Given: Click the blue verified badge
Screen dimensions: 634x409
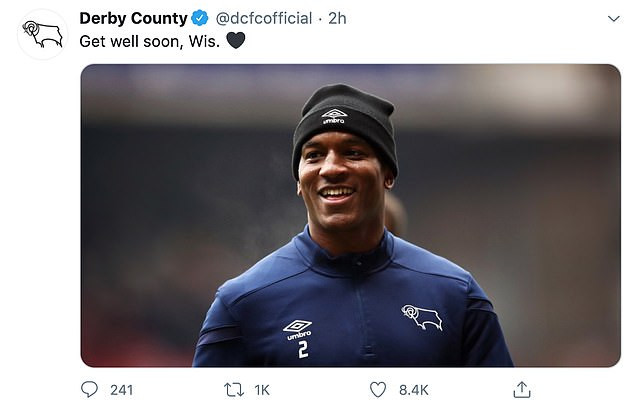Looking at the screenshot, I should click(199, 18).
